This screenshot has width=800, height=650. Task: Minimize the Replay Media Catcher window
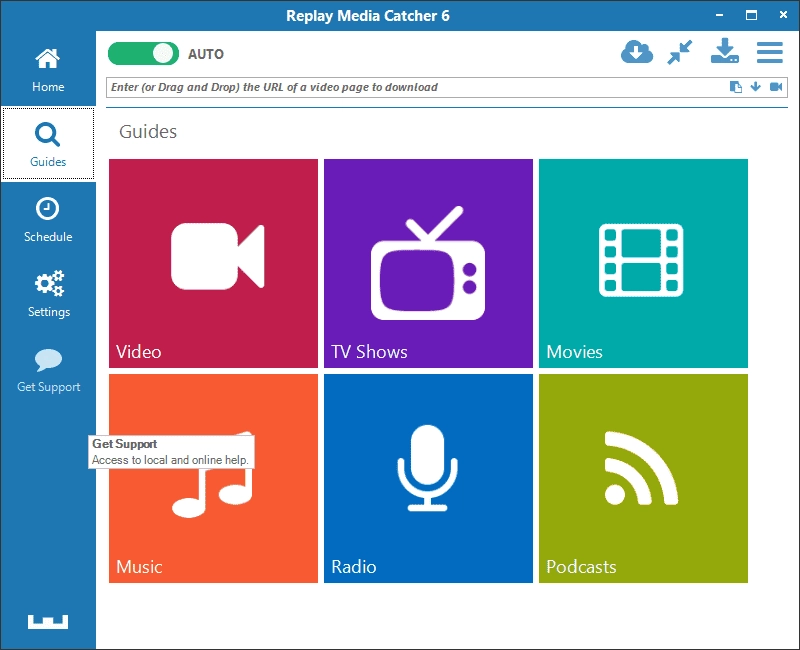[719, 15]
